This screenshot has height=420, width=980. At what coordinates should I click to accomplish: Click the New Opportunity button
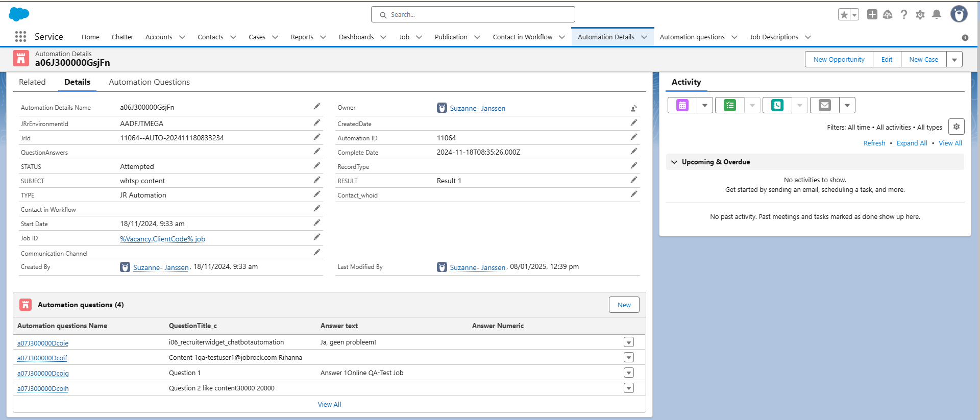(839, 60)
